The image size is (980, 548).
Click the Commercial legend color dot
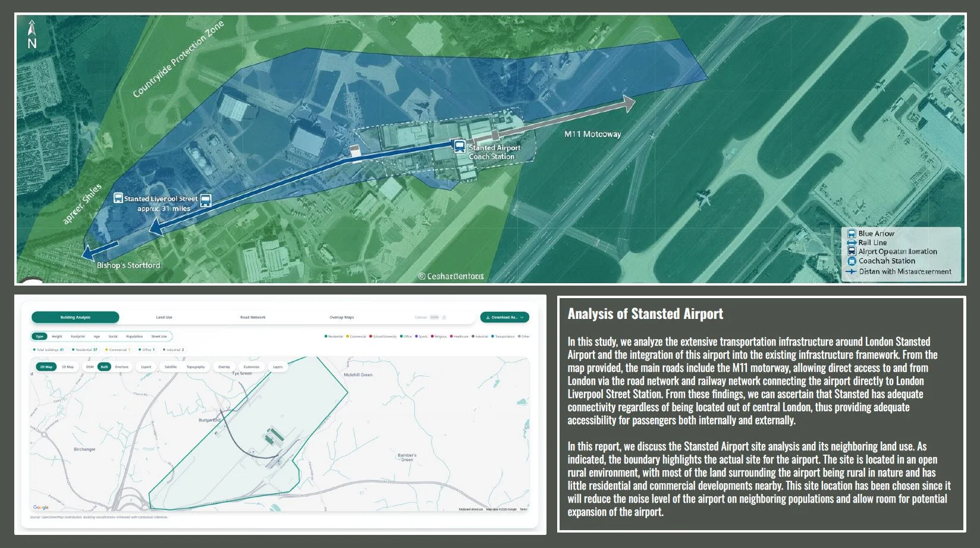pos(347,336)
